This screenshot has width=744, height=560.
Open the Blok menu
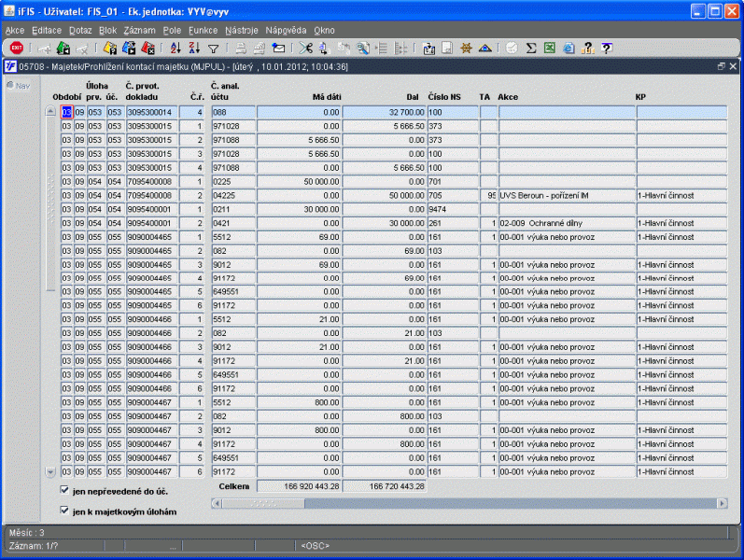click(107, 31)
